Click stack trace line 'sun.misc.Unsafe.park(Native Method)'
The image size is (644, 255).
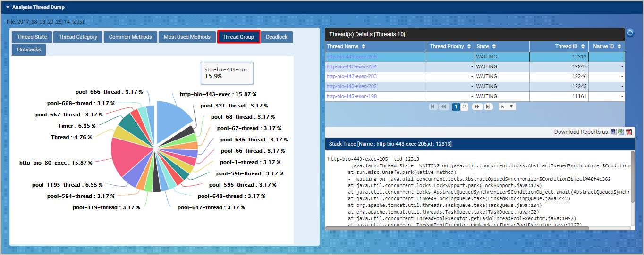coord(406,173)
